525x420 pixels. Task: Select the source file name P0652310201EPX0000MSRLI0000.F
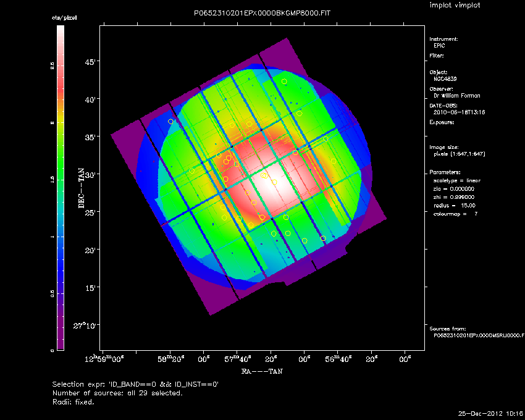click(x=479, y=335)
